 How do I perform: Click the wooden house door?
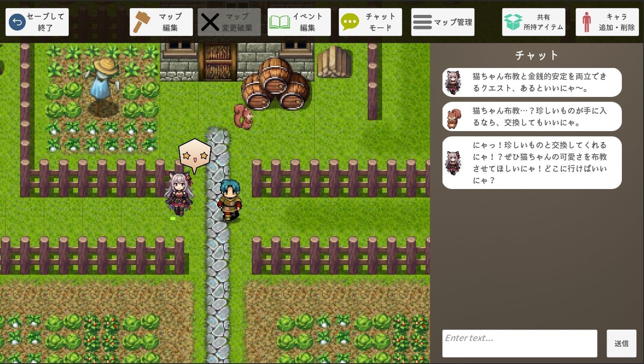[218, 62]
